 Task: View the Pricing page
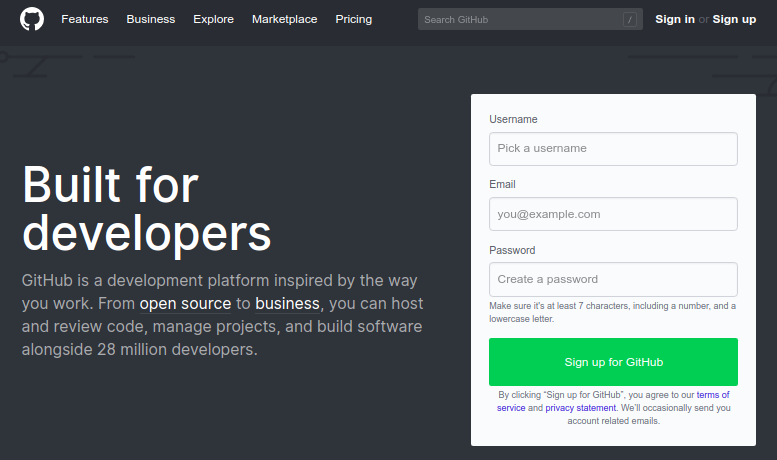point(354,19)
